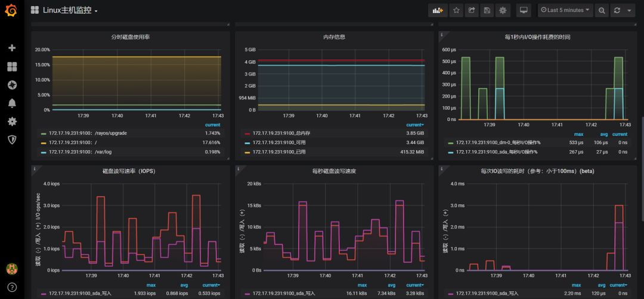Sort memory legend by current column
This screenshot has height=299, width=644.
click(415, 124)
